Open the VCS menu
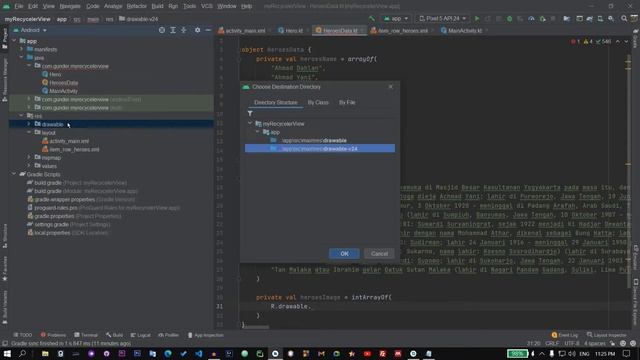Viewport: 640px width, 360px height. 207,6
